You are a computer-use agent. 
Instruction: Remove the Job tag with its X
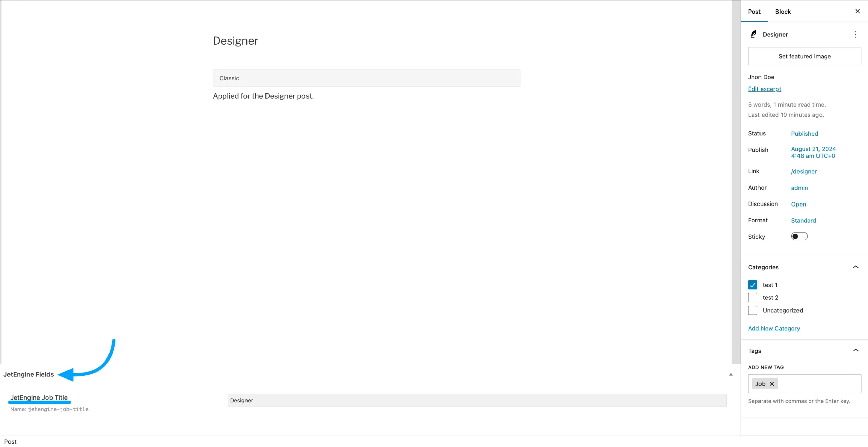pos(772,384)
